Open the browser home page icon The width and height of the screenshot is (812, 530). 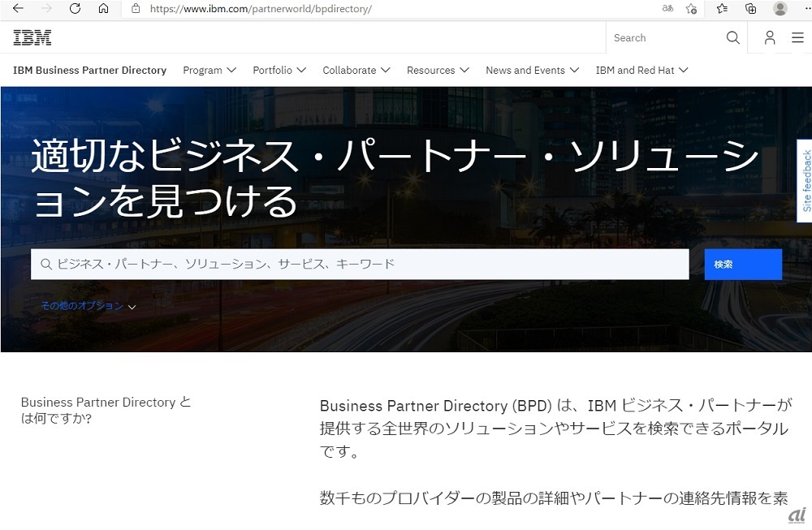(104, 8)
